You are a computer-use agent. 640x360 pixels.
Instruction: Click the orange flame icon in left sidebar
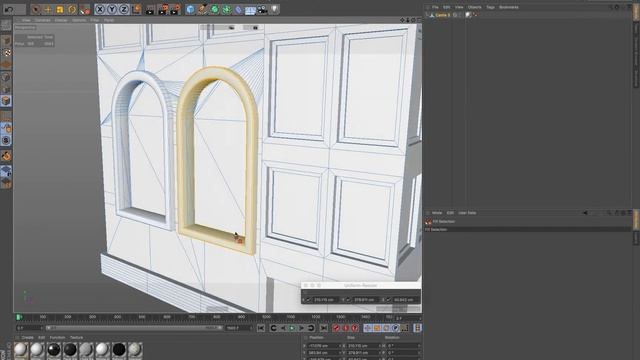pos(6,156)
